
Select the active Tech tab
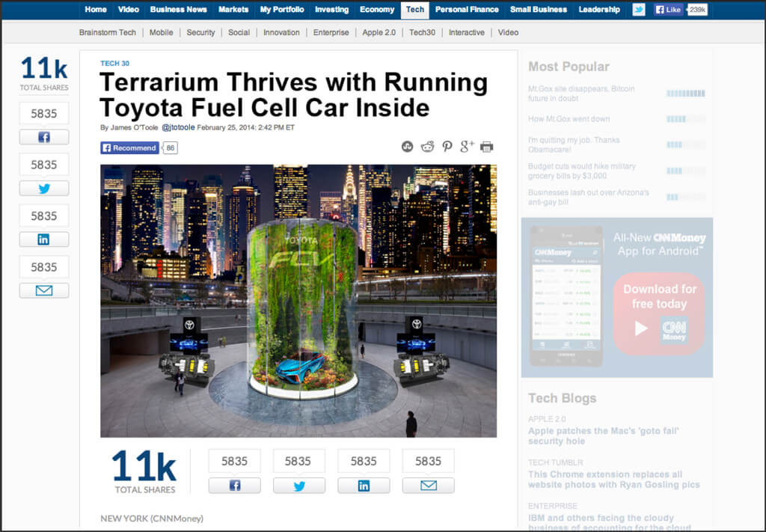pos(415,10)
